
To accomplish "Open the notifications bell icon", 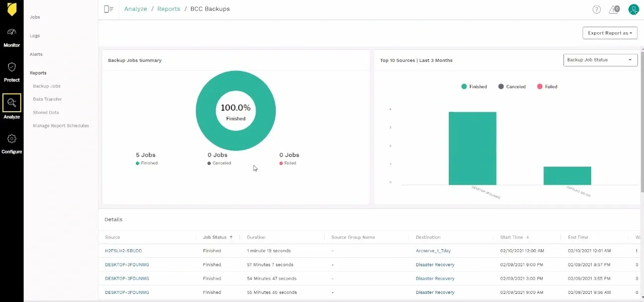I will pyautogui.click(x=614, y=10).
